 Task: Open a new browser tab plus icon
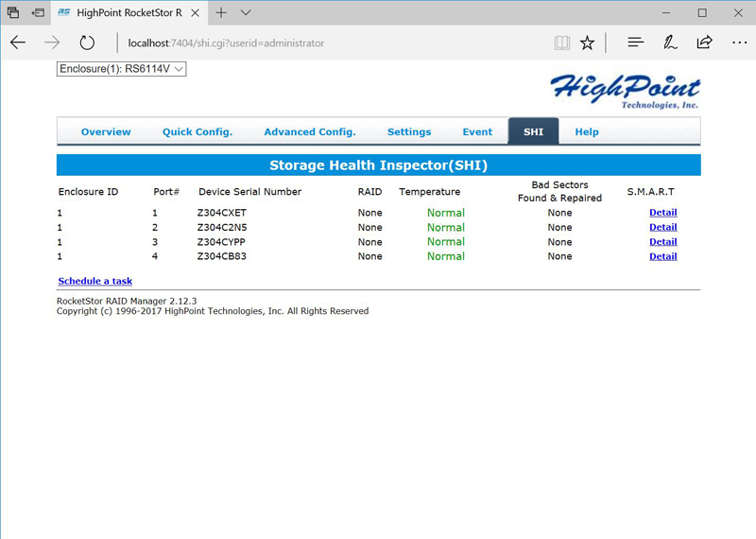tap(221, 13)
